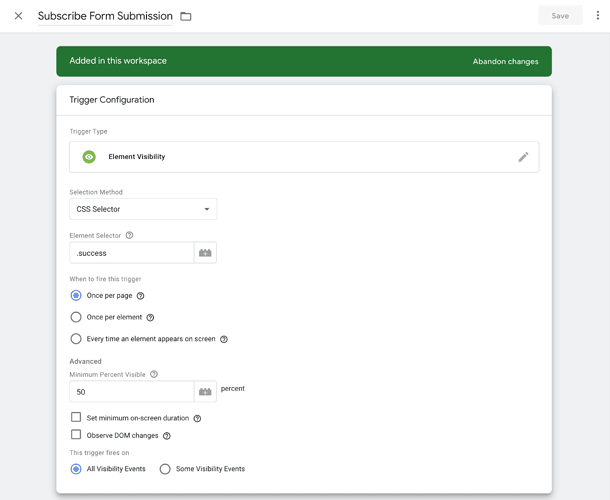Viewport: 610px width, 500px height.
Task: Open help icon for Observe DOM changes
Action: pyautogui.click(x=167, y=436)
